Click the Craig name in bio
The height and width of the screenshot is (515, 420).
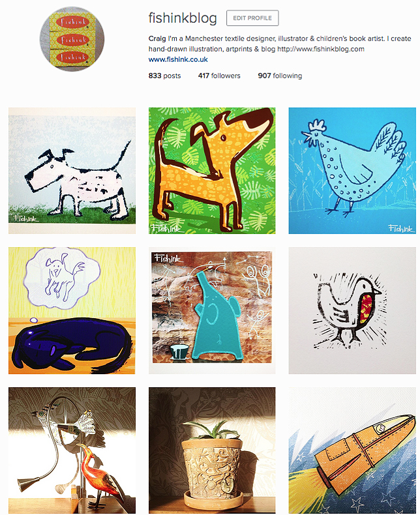pyautogui.click(x=157, y=38)
